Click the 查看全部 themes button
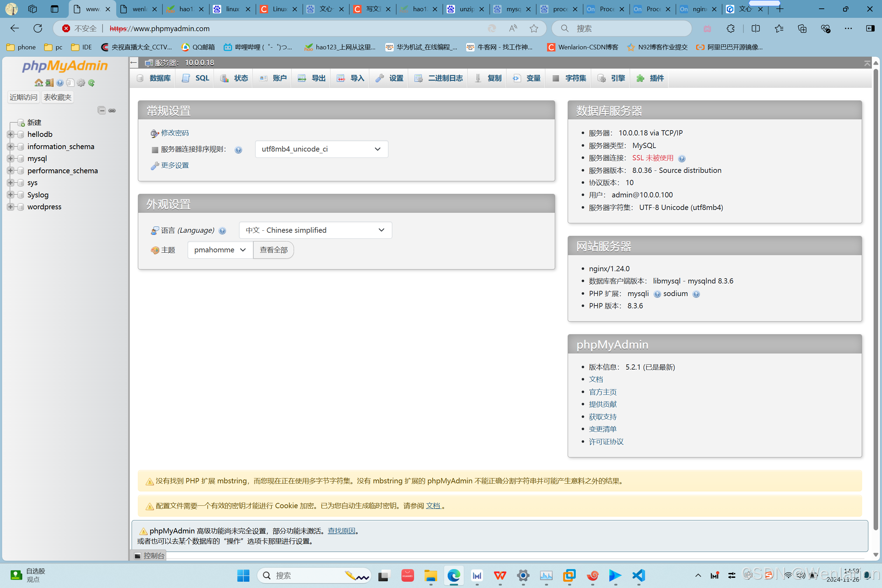This screenshot has height=588, width=882. (273, 250)
